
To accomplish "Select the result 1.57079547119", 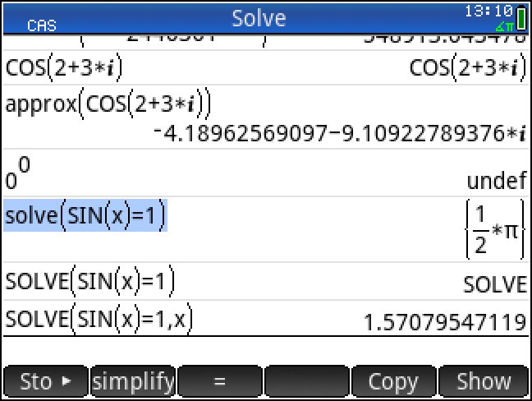I will (444, 321).
